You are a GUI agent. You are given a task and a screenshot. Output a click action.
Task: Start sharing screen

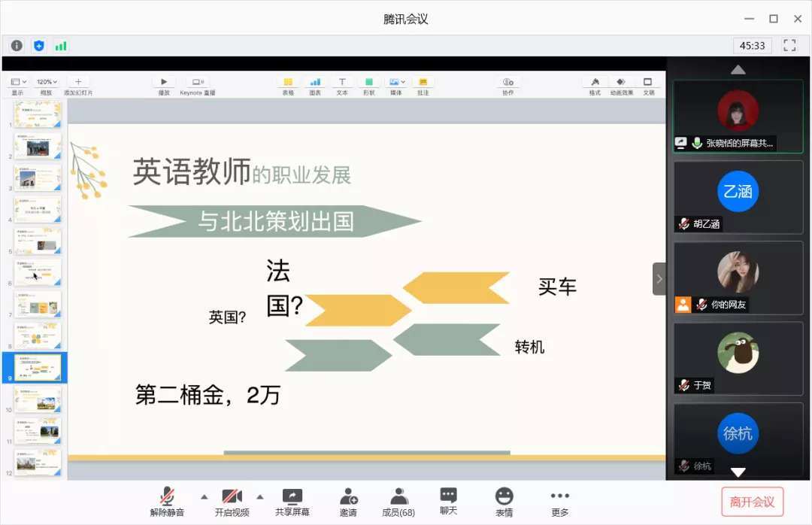coord(292,501)
